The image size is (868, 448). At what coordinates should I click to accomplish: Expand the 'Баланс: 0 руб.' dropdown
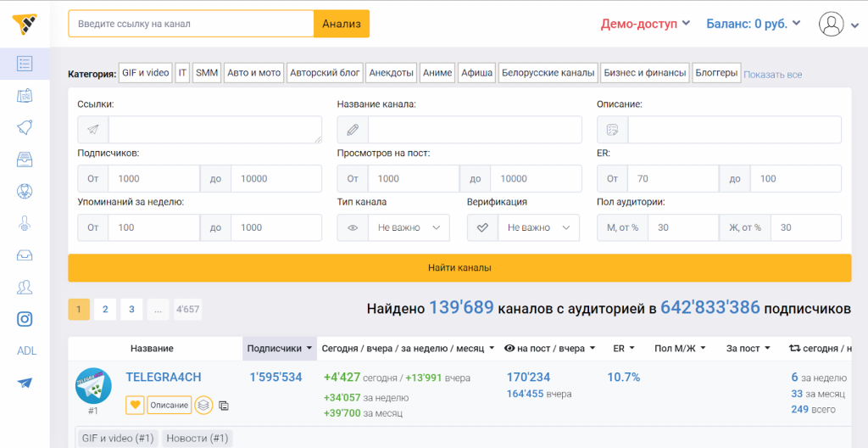pyautogui.click(x=753, y=24)
